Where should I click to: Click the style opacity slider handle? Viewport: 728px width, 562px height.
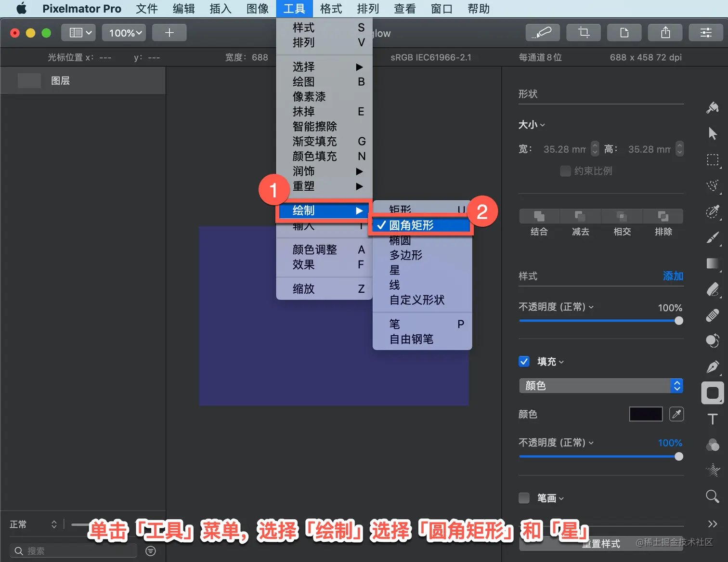point(679,321)
